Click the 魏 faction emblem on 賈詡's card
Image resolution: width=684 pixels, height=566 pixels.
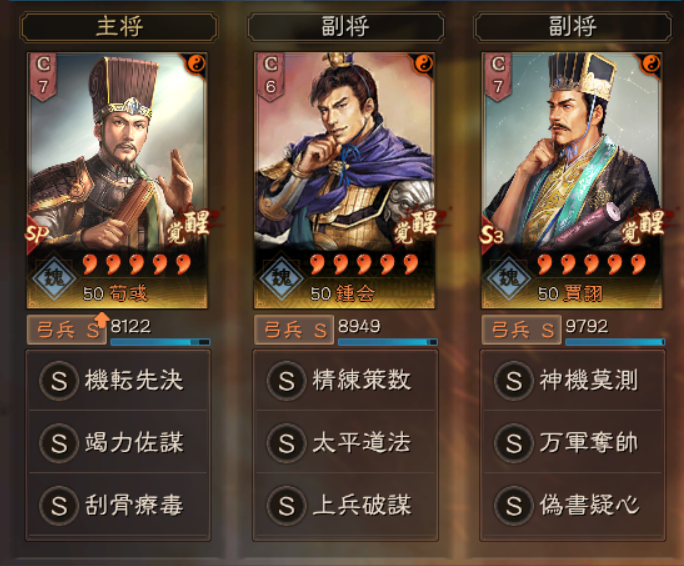509,277
